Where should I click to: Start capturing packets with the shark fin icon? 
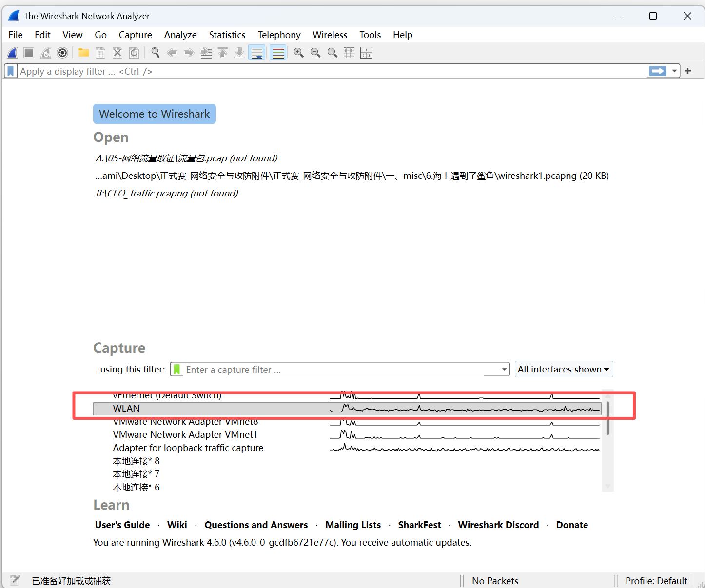[13, 53]
